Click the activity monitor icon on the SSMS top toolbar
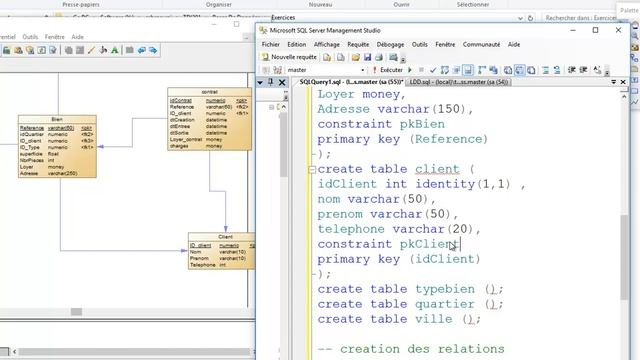This screenshot has width=640, height=360. tap(393, 58)
